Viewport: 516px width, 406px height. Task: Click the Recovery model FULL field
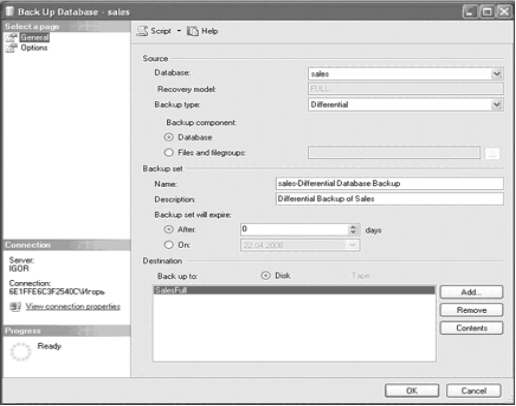pos(406,89)
